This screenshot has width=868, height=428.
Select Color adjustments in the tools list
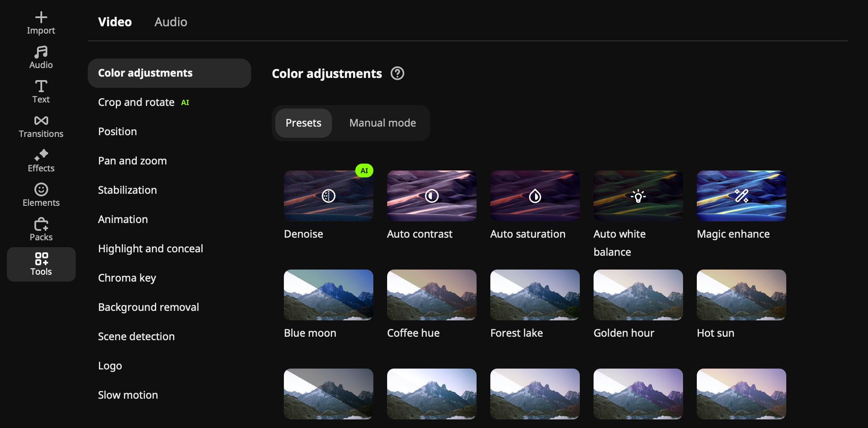click(169, 73)
